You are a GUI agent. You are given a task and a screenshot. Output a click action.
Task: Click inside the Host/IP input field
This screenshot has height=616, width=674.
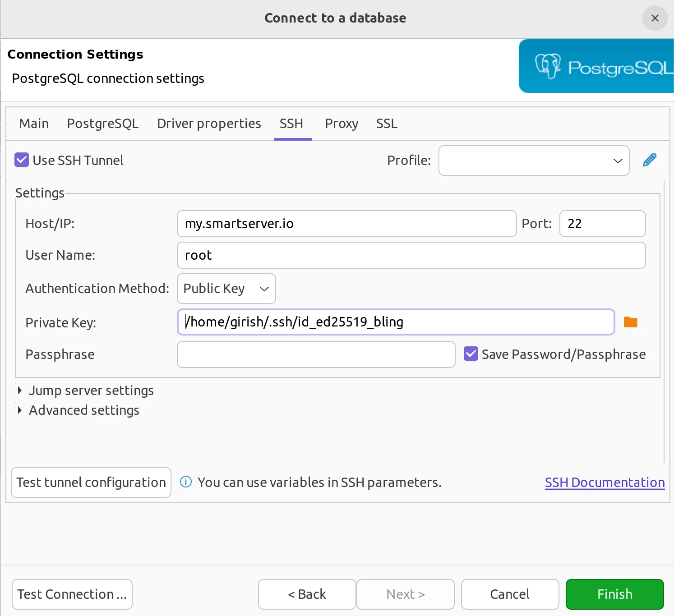pos(346,223)
